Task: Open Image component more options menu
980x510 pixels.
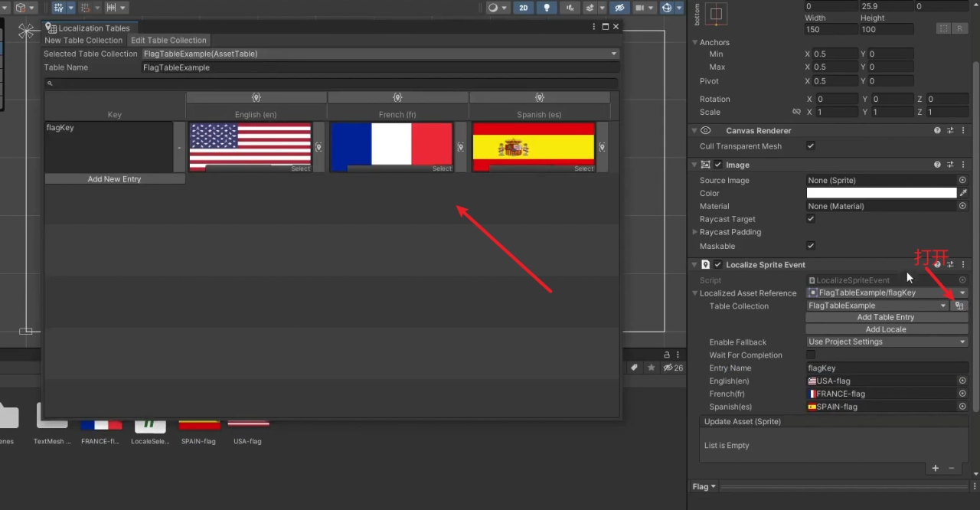Action: (x=963, y=165)
